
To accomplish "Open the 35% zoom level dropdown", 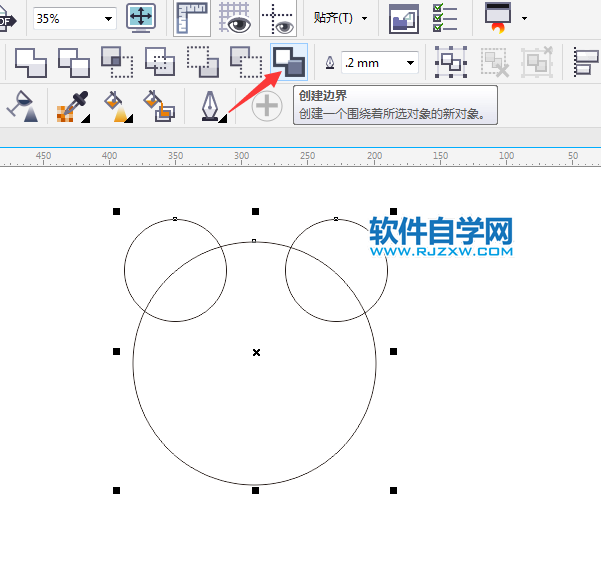I will [x=108, y=19].
